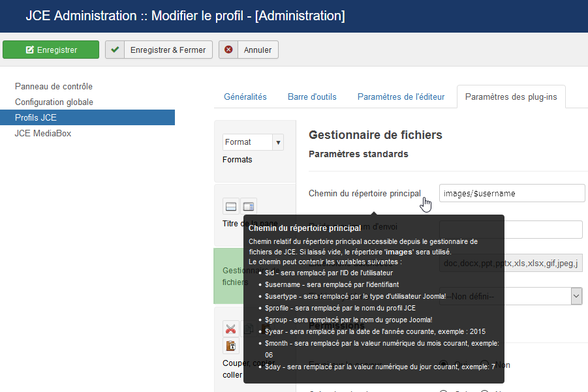Viewport: 588px width, 392px height.
Task: Focus the Chemin du répertoire principal field
Action: click(x=512, y=193)
